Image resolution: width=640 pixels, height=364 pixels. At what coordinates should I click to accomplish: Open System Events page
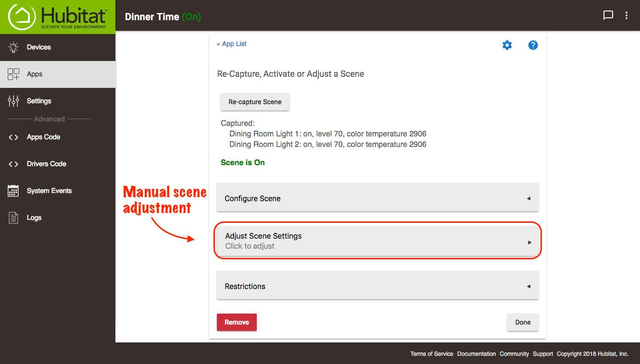[x=58, y=191]
